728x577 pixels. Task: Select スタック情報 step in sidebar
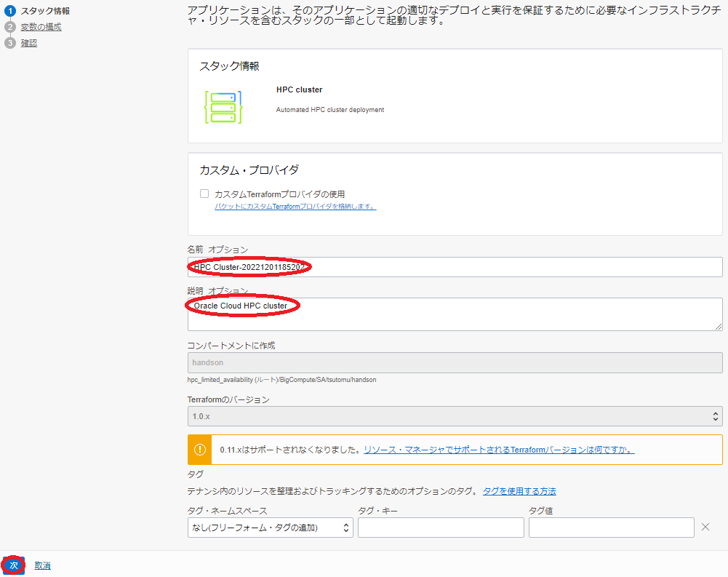click(45, 11)
